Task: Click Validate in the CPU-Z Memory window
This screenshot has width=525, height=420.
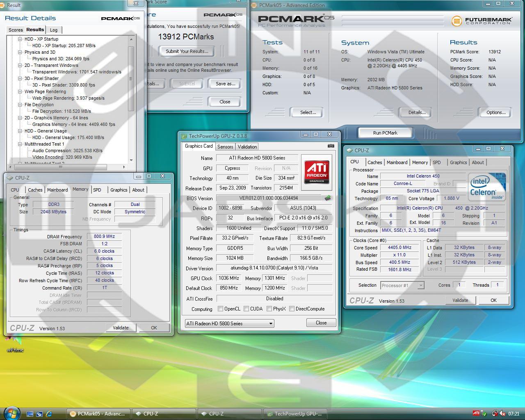Action: pyautogui.click(x=121, y=328)
